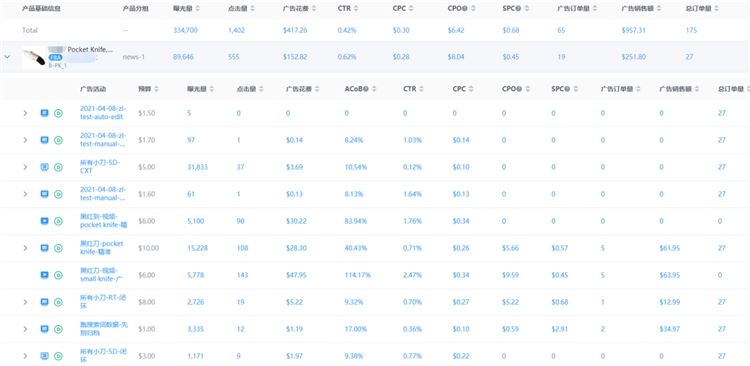Click the display ad icon for 所有小刀-SD-闭环

coord(44,356)
